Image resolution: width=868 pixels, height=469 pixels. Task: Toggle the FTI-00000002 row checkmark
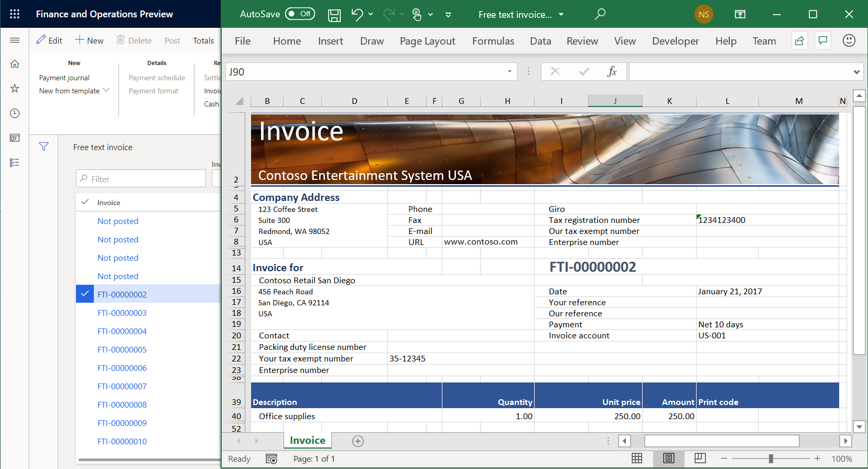click(85, 294)
